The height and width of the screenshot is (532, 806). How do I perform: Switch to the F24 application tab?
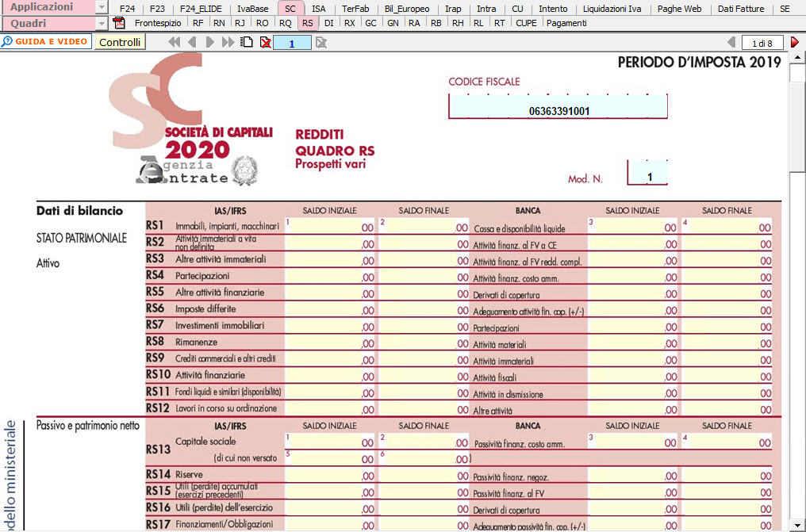point(128,9)
